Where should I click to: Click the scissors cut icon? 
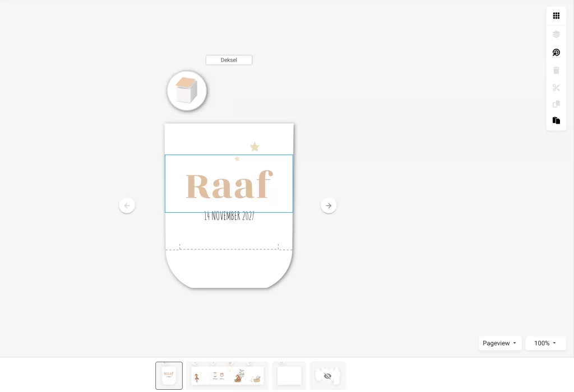pyautogui.click(x=556, y=88)
